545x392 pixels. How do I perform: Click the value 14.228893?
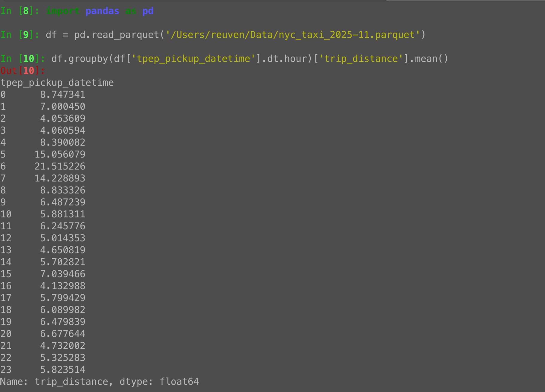click(x=60, y=179)
